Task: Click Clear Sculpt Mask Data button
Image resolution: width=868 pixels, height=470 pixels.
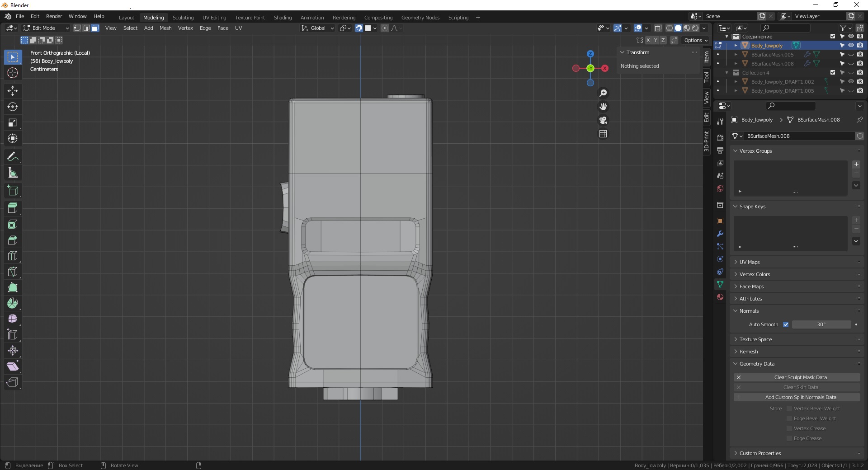Action: click(800, 377)
